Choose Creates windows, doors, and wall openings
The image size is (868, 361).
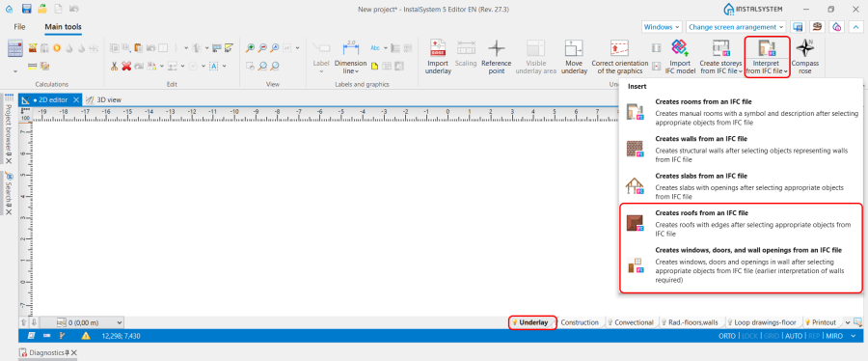[x=740, y=264]
